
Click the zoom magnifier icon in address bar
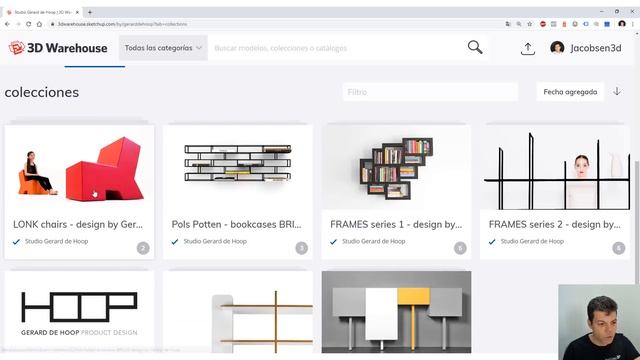click(x=519, y=24)
